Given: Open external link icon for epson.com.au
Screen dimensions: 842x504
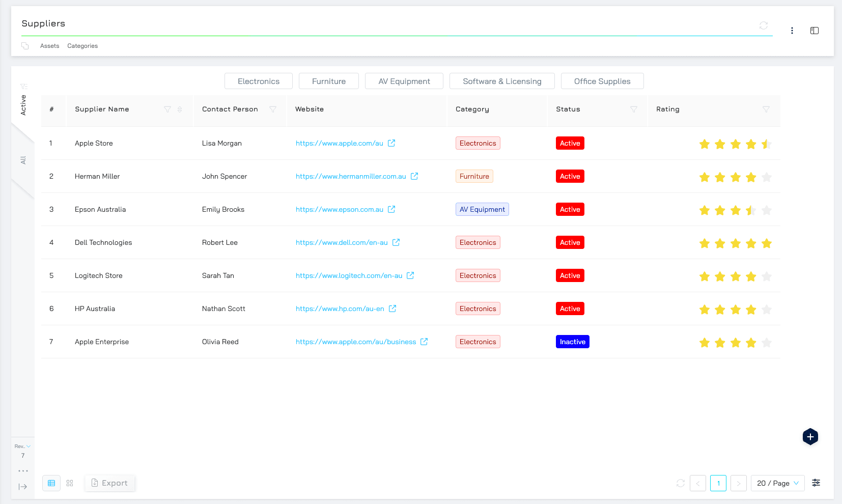Looking at the screenshot, I should pos(391,209).
